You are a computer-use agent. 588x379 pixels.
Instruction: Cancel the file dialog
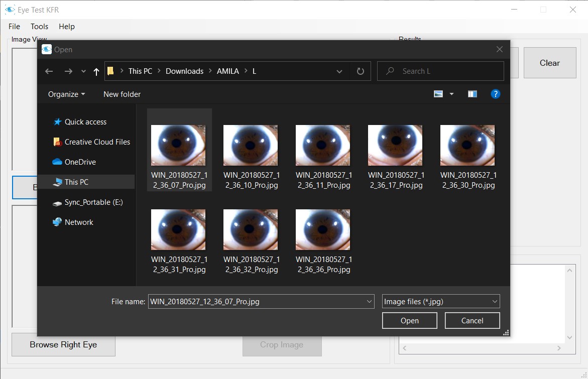tap(472, 321)
